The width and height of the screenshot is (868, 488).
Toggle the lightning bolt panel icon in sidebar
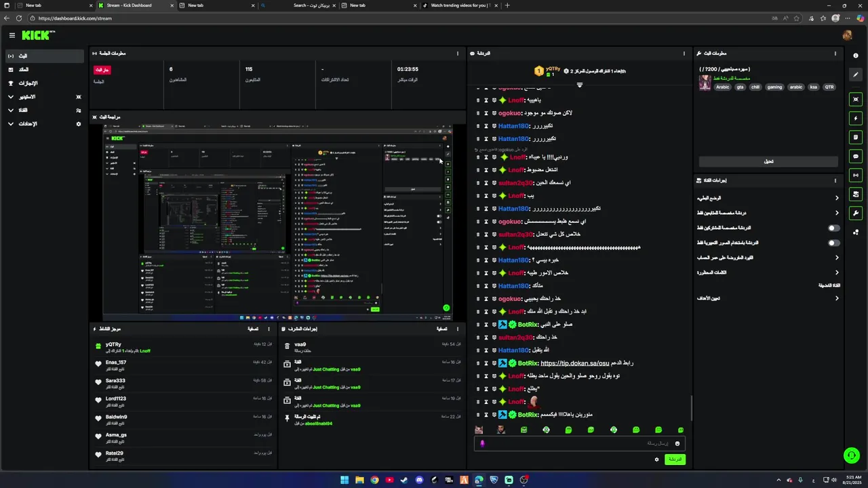(x=856, y=119)
